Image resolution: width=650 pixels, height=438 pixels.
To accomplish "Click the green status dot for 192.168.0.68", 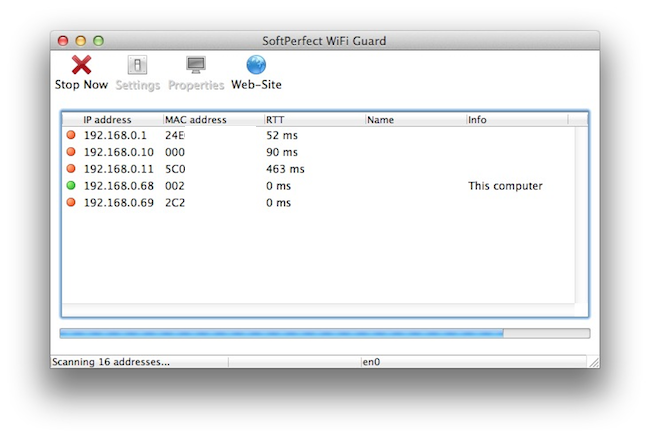I will [x=71, y=186].
